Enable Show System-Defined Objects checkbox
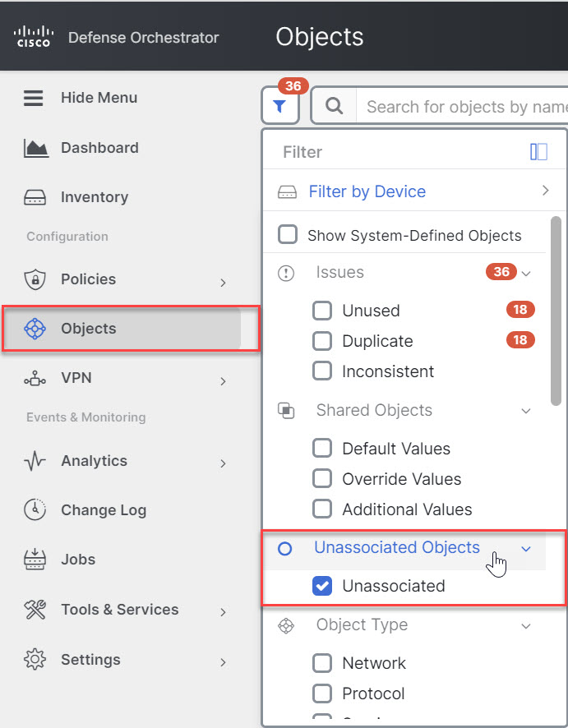Viewport: 568px width, 728px height. pos(288,235)
